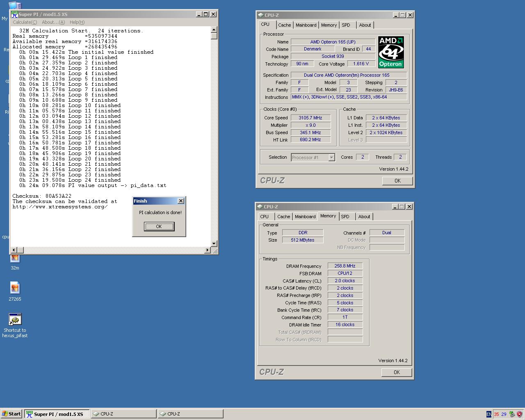Click the Core Voltage value 1.616 V

(x=361, y=64)
